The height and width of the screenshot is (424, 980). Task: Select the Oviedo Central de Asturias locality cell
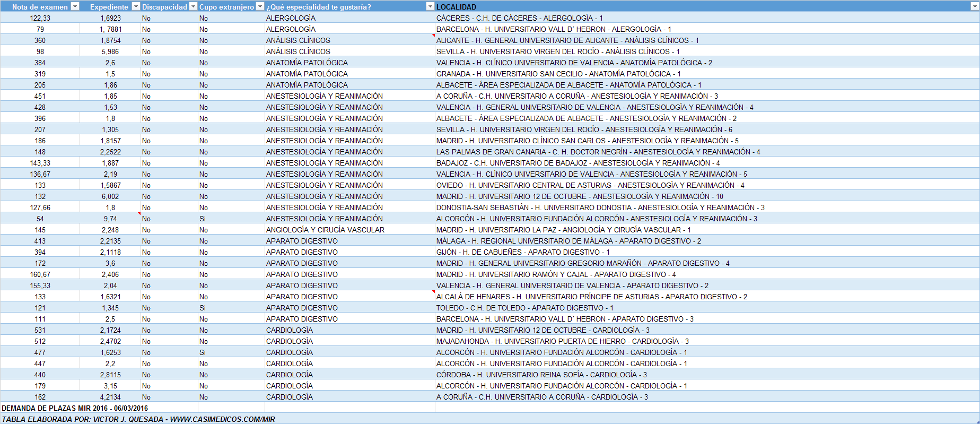(707, 185)
